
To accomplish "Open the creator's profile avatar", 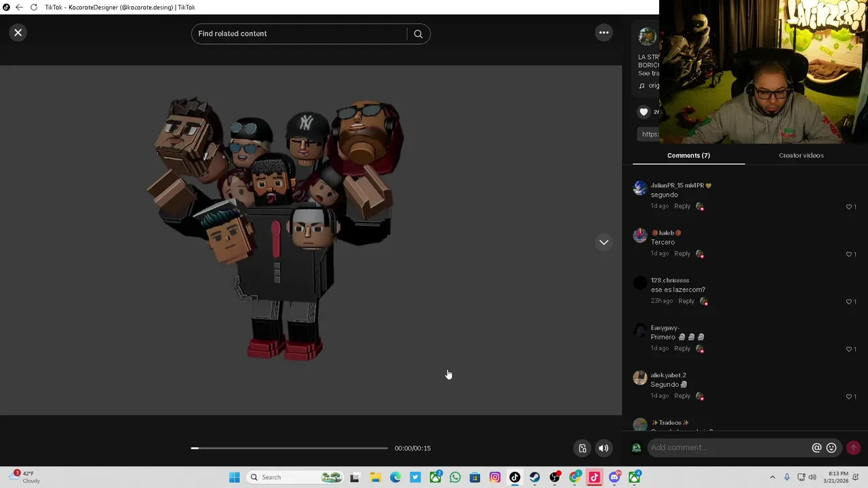I will point(647,36).
